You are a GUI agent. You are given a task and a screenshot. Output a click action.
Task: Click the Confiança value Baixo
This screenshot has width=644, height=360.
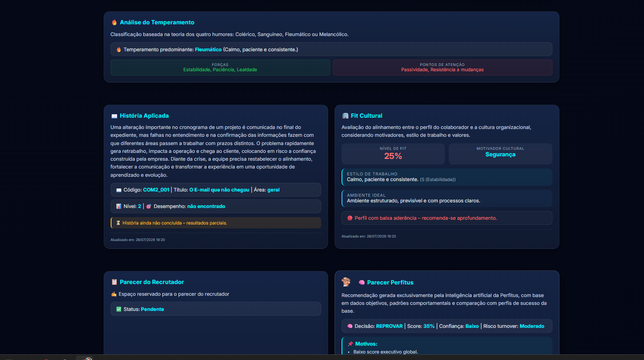pos(472,327)
